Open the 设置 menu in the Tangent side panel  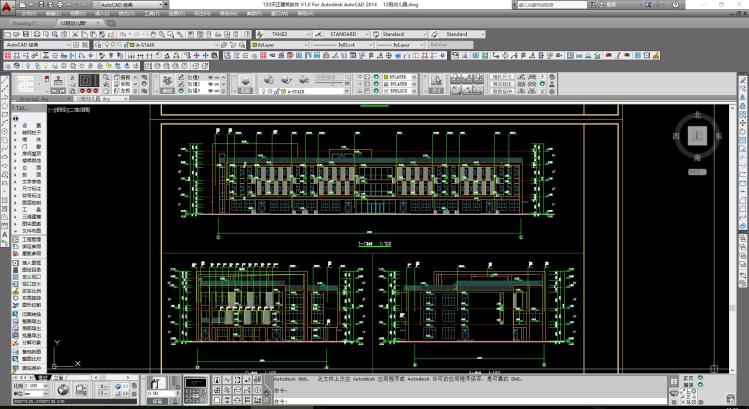[30, 124]
